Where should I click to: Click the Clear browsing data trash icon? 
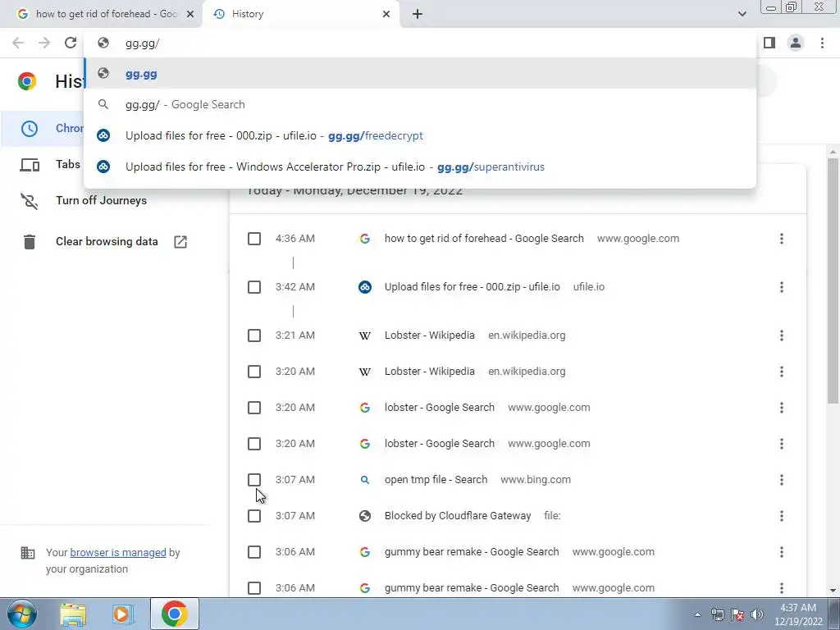(x=30, y=242)
